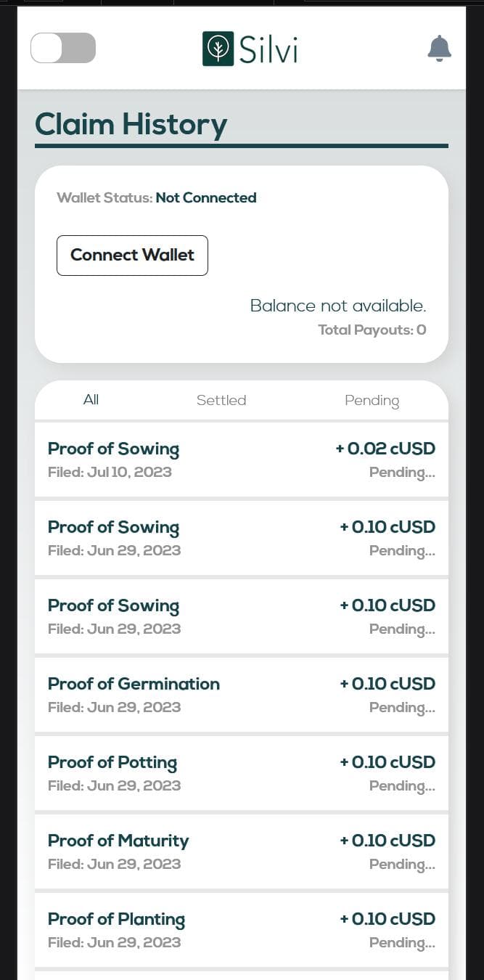The image size is (484, 980).
Task: Open the Proof of Potting claim
Action: (112, 762)
